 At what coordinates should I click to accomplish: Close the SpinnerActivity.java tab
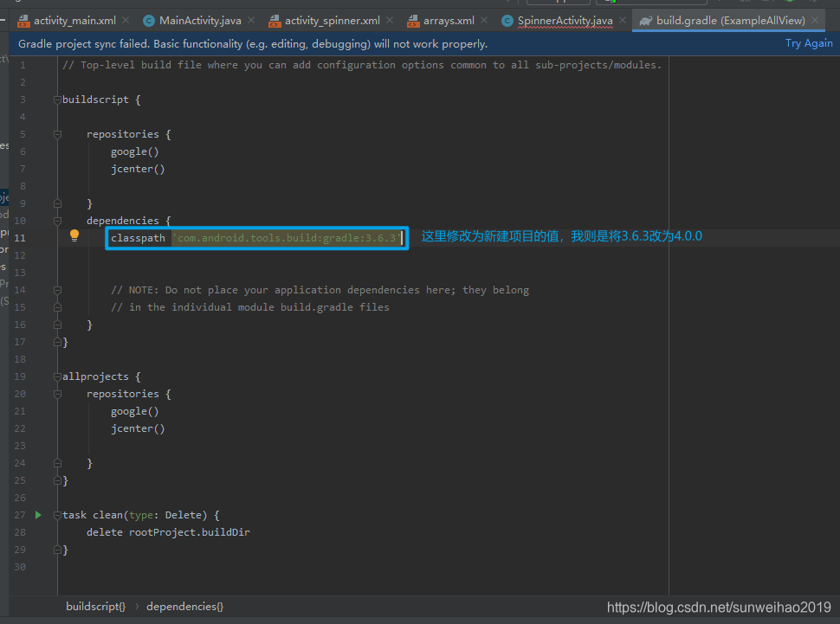pyautogui.click(x=622, y=21)
